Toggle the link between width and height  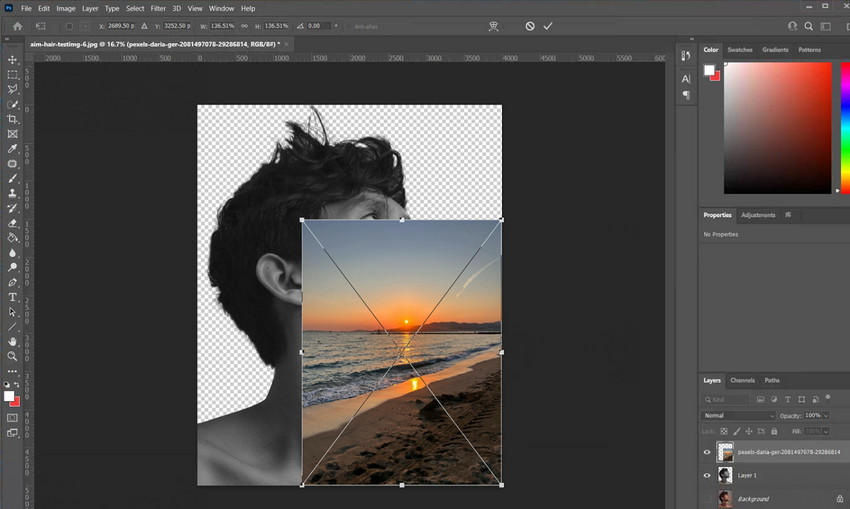pyautogui.click(x=244, y=26)
